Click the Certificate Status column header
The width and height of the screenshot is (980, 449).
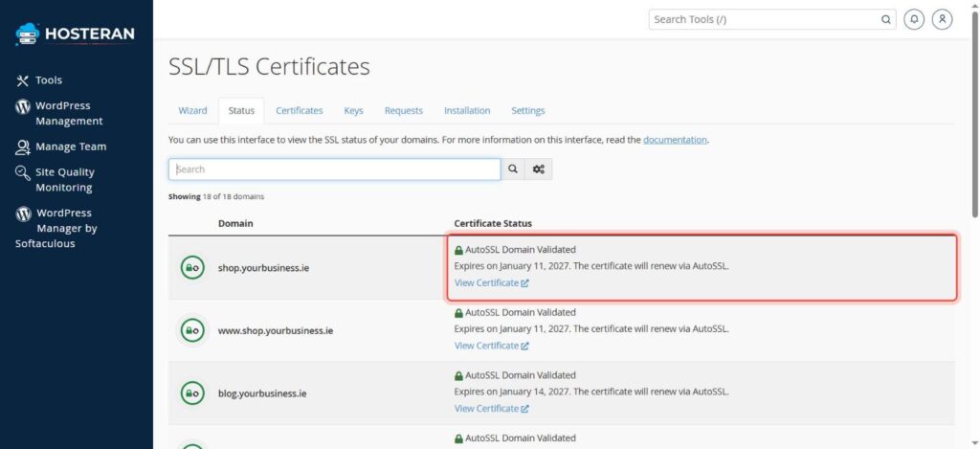pyautogui.click(x=493, y=223)
